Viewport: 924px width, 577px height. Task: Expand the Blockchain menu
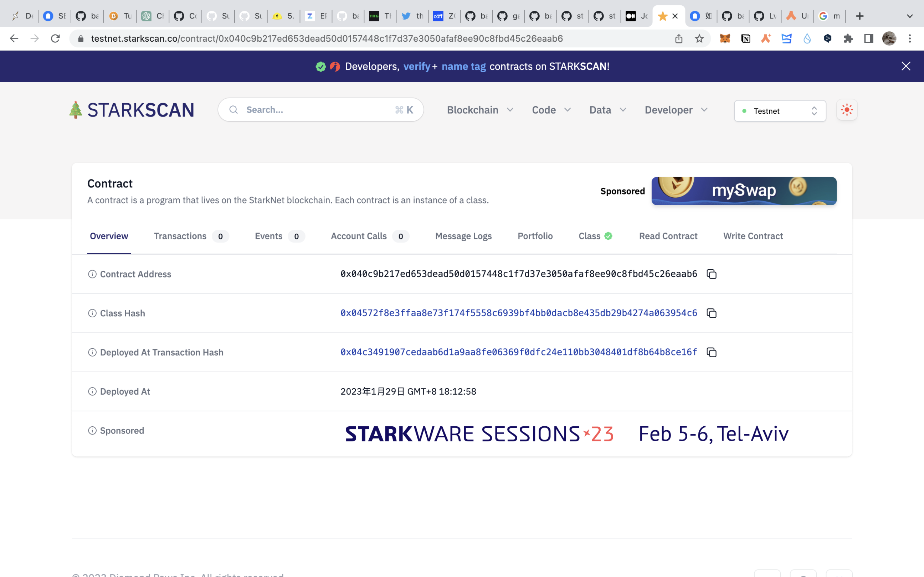[x=479, y=110]
